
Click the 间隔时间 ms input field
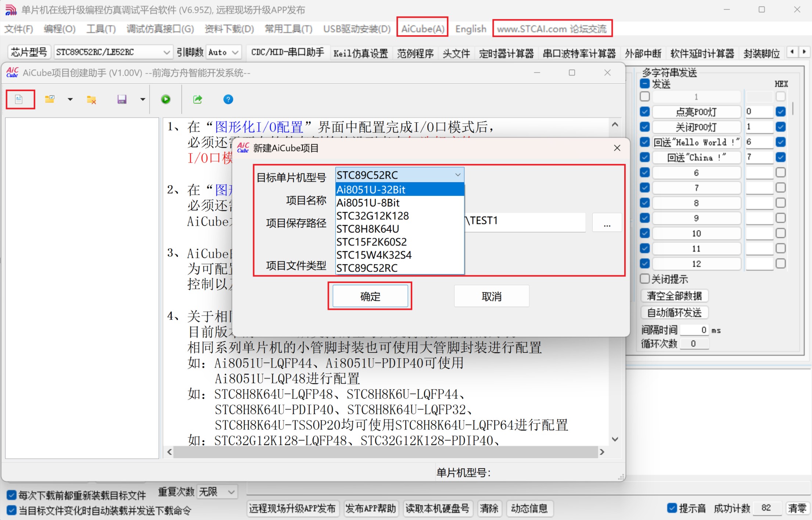point(694,330)
